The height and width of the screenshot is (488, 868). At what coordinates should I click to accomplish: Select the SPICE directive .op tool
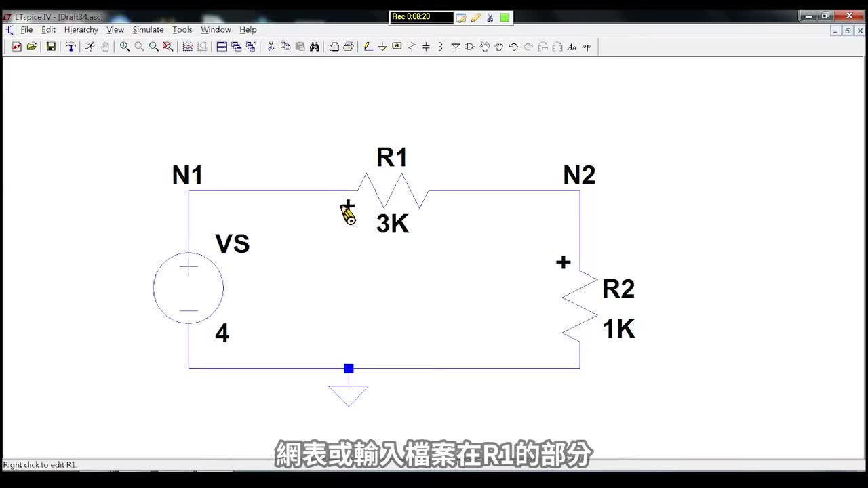point(587,47)
